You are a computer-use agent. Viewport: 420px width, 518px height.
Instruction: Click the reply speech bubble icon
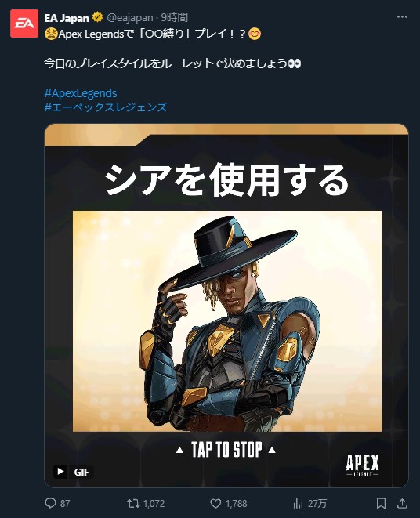coord(50,503)
